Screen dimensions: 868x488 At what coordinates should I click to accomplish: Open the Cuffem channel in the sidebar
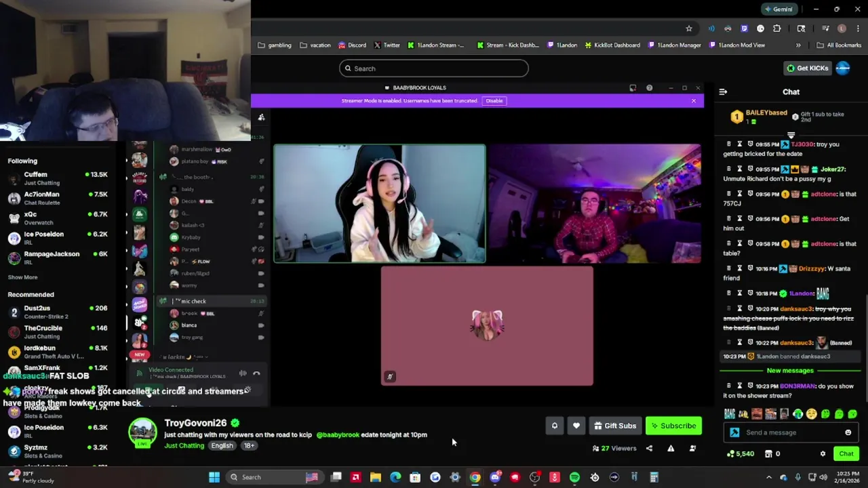(x=58, y=178)
